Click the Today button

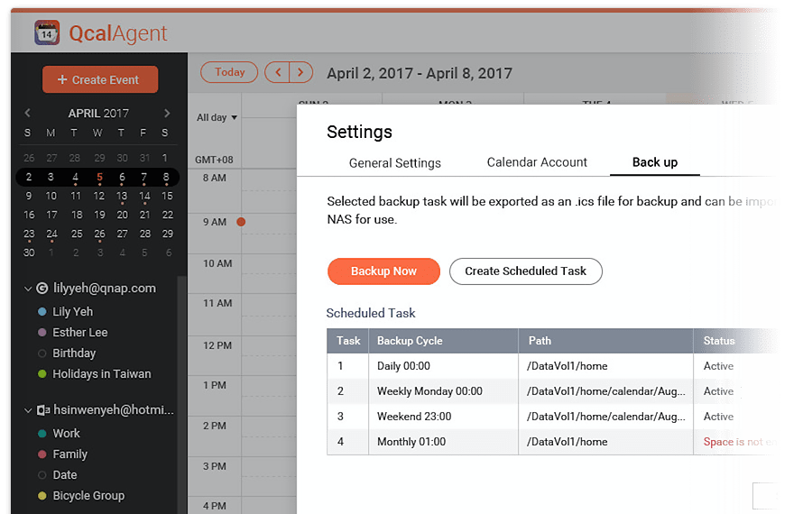[229, 72]
